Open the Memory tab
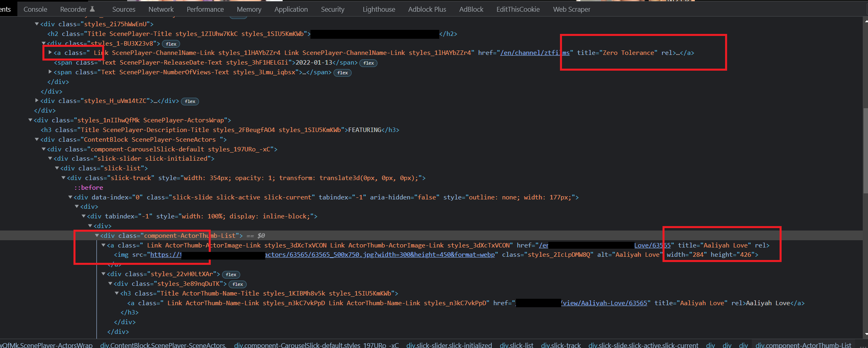Screen dimensions: 868x348 click(x=249, y=9)
